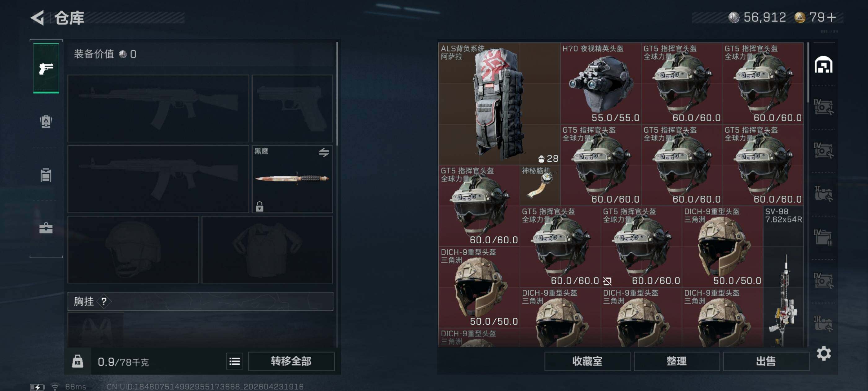Image resolution: width=868 pixels, height=391 pixels.
Task: Open the settings gear in stash panel
Action: pos(824,353)
